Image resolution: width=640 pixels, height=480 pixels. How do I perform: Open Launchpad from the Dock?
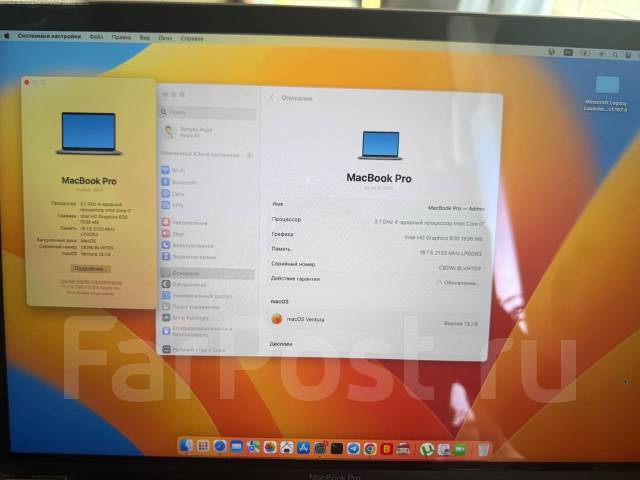point(203,447)
